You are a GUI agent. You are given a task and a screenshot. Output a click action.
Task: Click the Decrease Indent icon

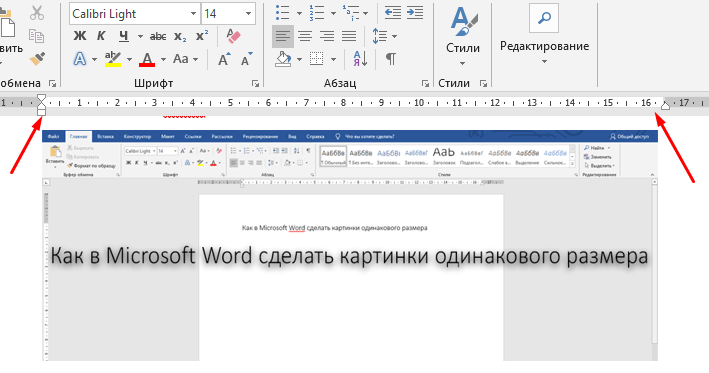[x=392, y=13]
